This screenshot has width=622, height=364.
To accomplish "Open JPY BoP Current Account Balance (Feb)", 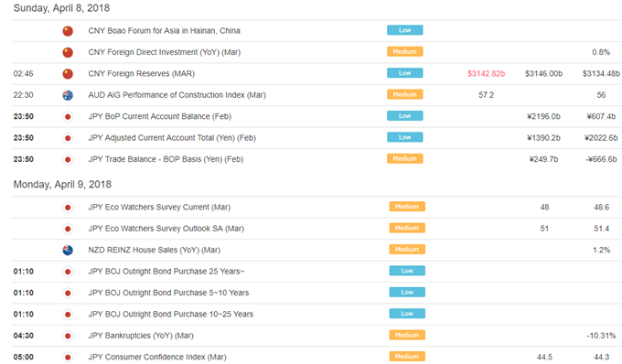I will point(159,116).
